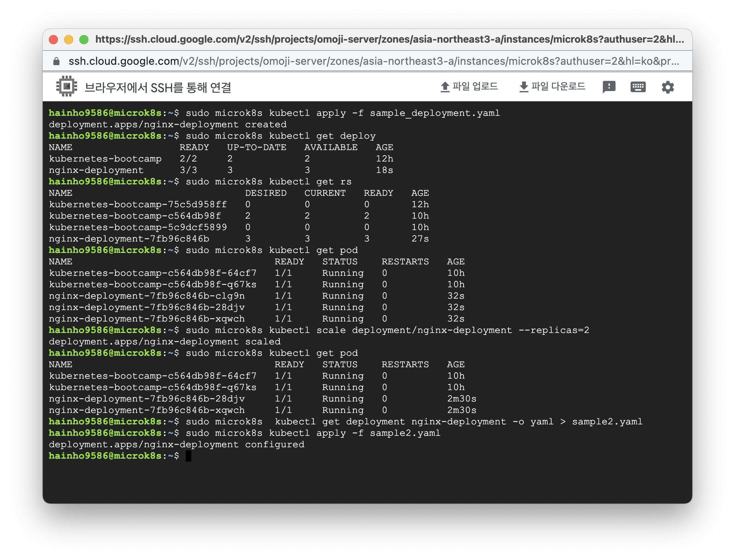Click the ssh.cloud.google.com address bar URL

[x=374, y=61]
